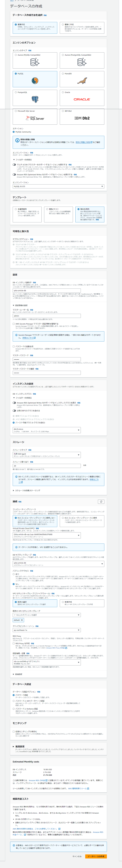122x868 pixels.
Task: Open the 汎用 SSD (gp2) storage type dropdown
Action: (x=47, y=455)
